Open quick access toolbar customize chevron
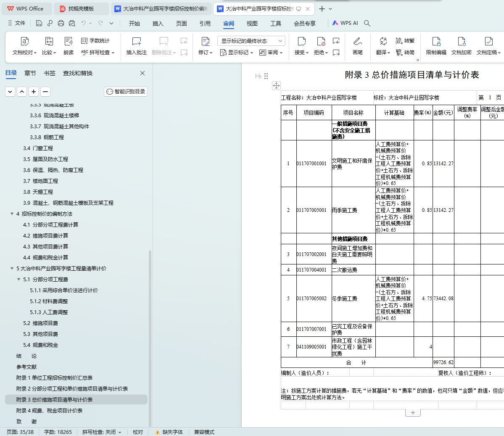The image size is (504, 436). pyautogui.click(x=111, y=23)
